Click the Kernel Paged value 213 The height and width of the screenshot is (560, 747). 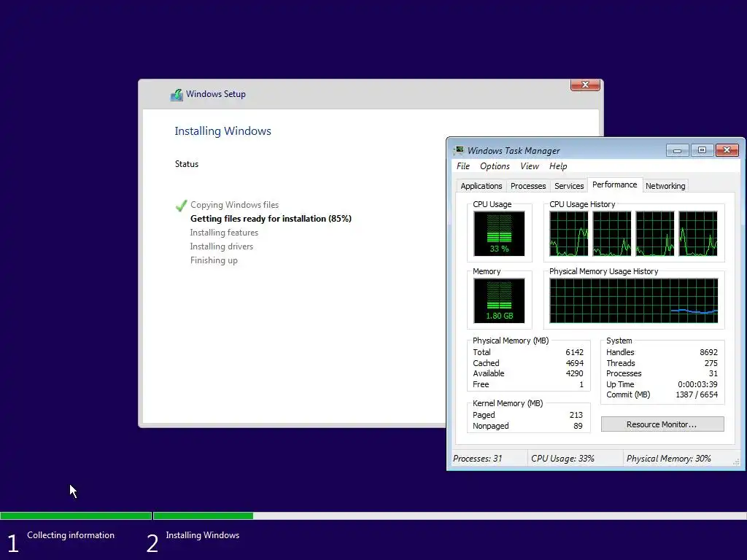point(576,415)
